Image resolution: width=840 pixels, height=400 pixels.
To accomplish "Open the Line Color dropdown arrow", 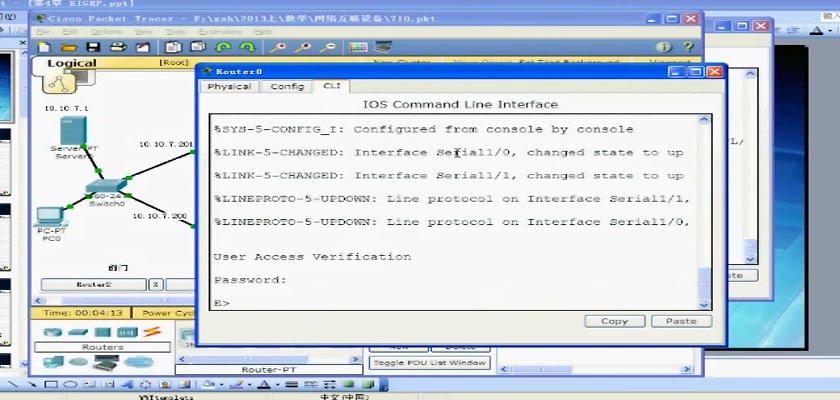I will (x=249, y=385).
